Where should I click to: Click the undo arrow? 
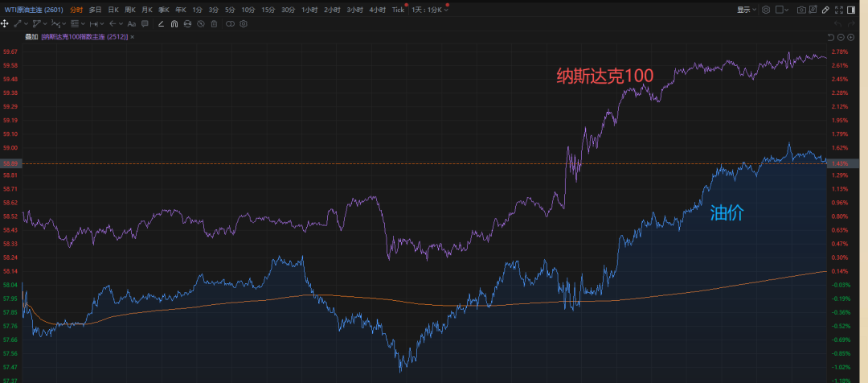tap(838, 24)
